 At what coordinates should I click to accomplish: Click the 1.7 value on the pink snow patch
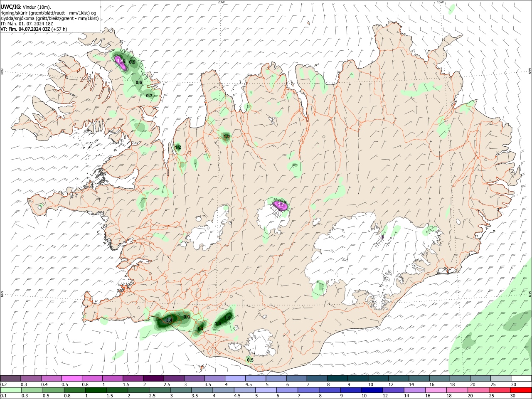coord(281,205)
